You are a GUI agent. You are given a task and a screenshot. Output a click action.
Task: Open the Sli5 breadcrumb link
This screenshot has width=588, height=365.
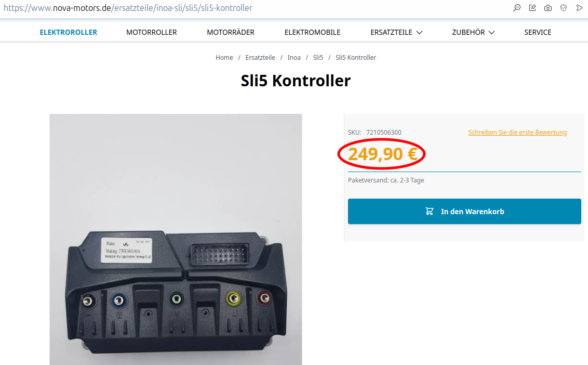coord(318,57)
